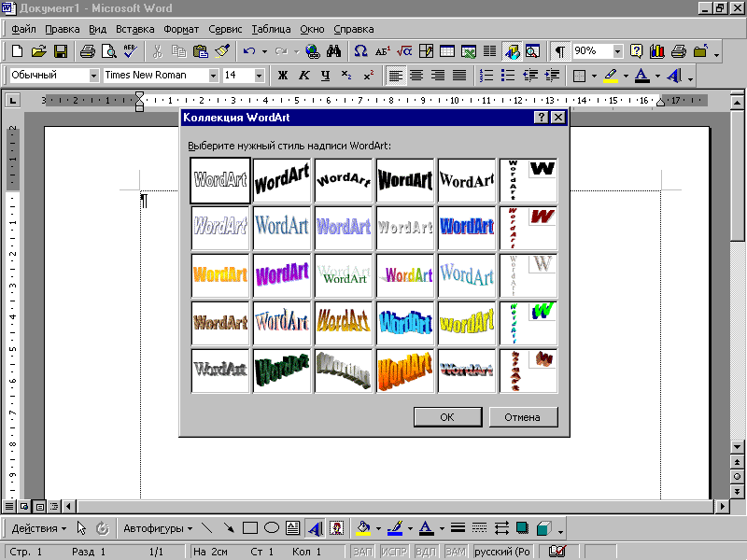747x560 pixels.
Task: Insert a chart using the bar chart icon
Action: point(657,51)
